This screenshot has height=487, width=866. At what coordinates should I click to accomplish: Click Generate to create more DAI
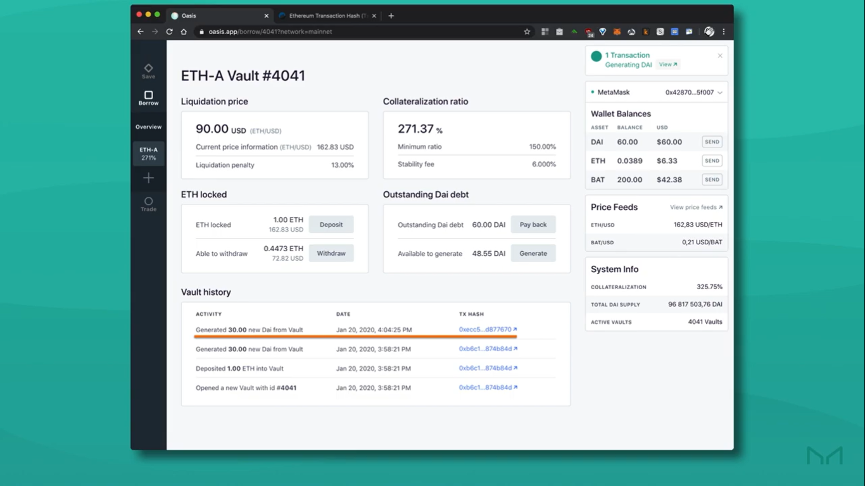(533, 253)
